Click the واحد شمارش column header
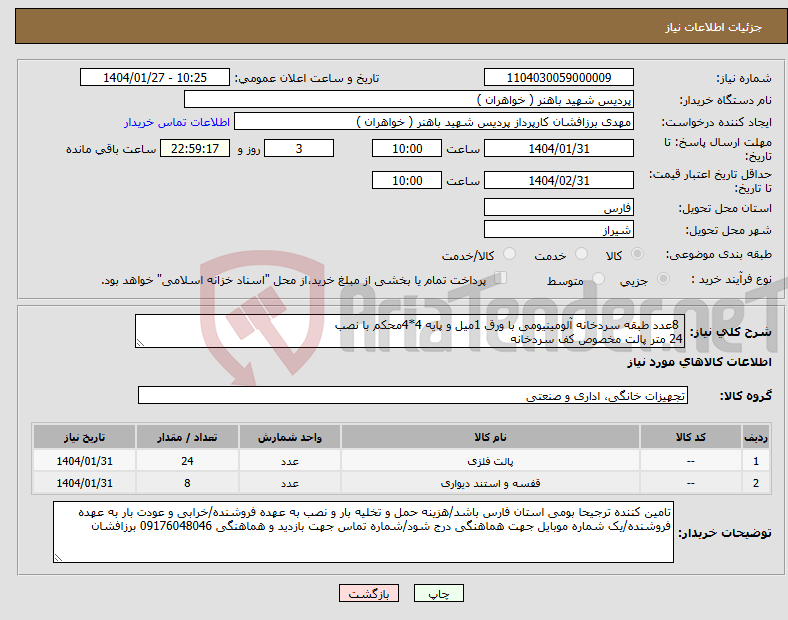This screenshot has height=620, width=788. (290, 437)
